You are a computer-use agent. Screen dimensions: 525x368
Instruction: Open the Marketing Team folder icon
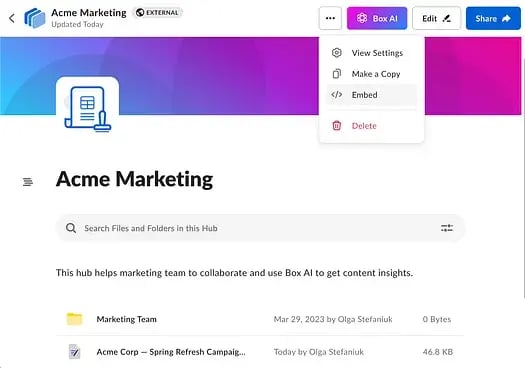74,319
